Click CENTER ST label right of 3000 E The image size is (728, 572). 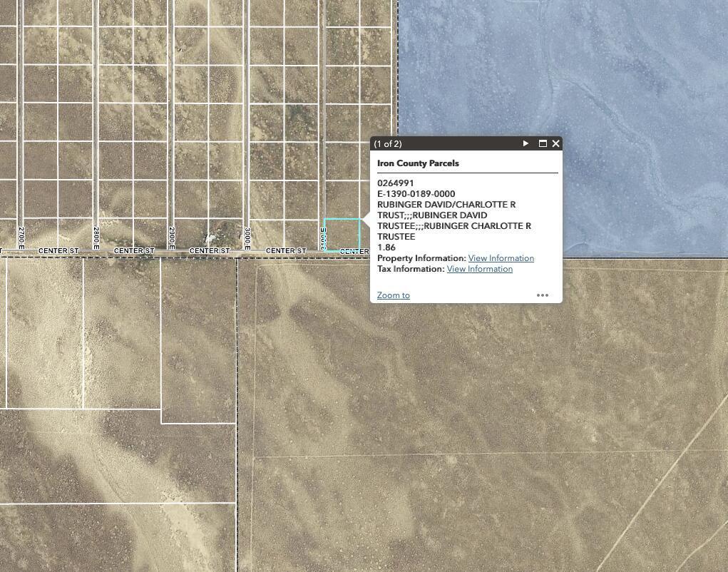(x=285, y=251)
